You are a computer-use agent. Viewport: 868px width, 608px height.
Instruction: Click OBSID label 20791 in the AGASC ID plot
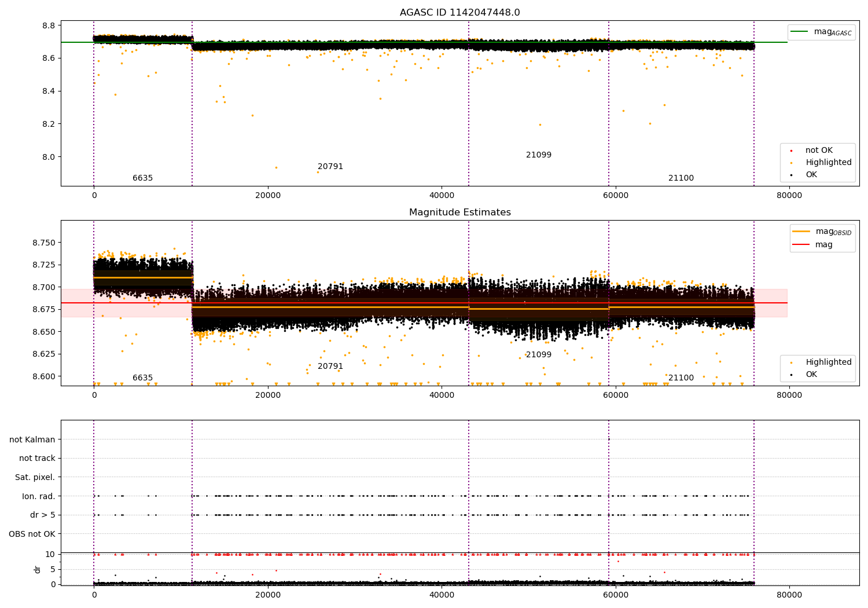click(330, 167)
